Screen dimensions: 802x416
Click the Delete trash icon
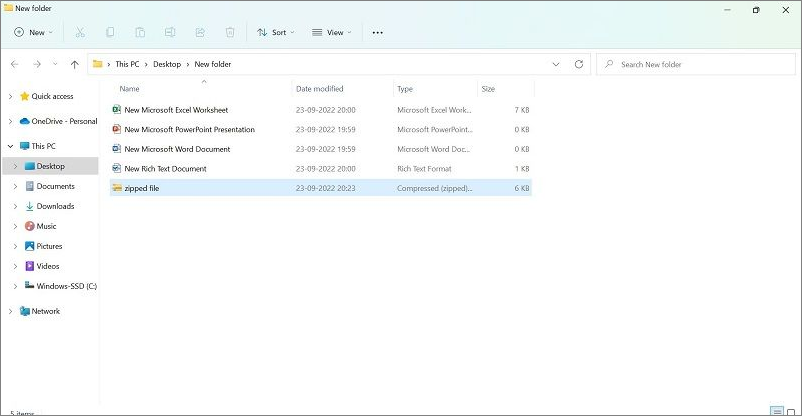(230, 32)
